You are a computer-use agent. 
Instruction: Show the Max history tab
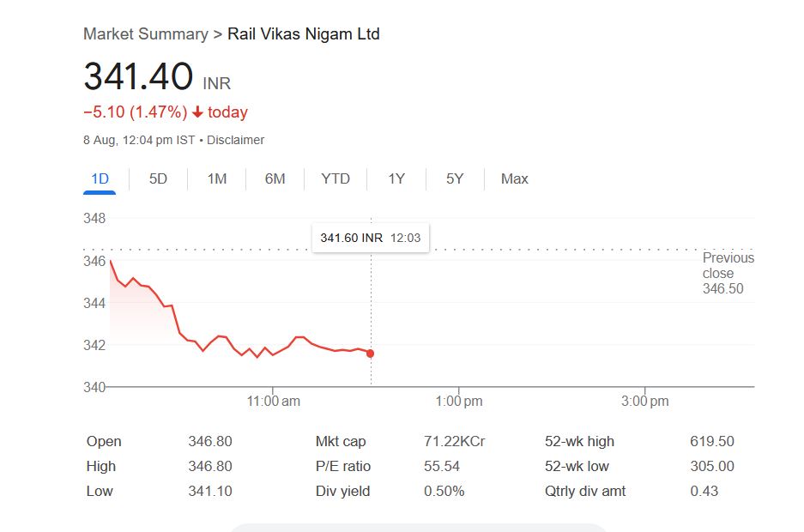pos(514,178)
